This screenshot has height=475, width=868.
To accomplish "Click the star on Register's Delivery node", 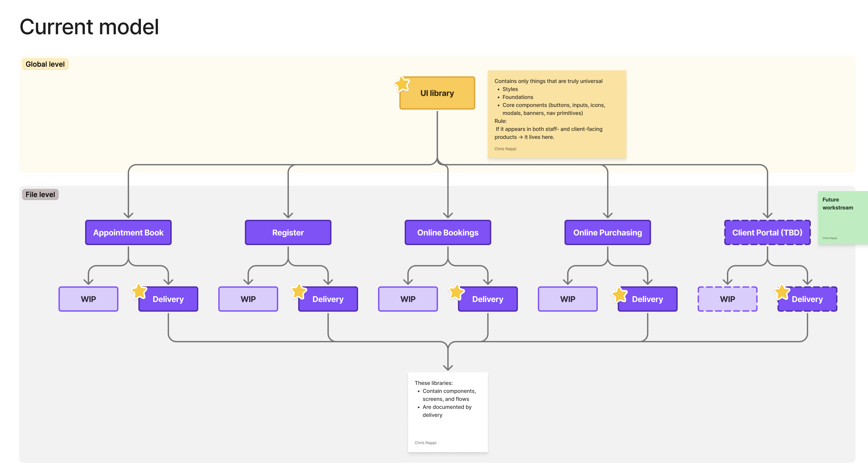I will tap(299, 291).
